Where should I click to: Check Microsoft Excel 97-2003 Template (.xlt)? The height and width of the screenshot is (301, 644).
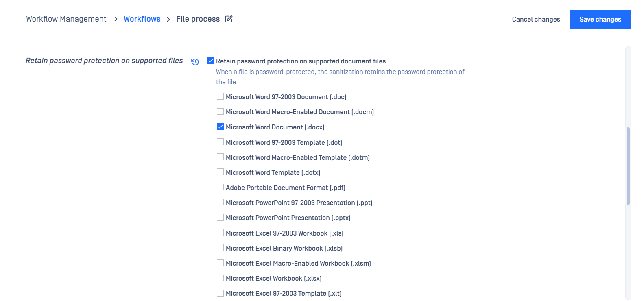(x=220, y=293)
